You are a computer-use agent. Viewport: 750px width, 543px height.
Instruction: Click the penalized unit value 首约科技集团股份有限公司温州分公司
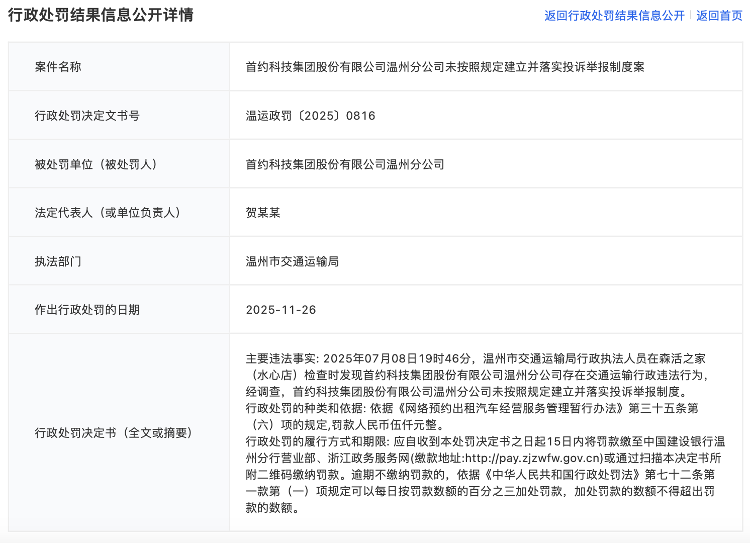[345, 164]
